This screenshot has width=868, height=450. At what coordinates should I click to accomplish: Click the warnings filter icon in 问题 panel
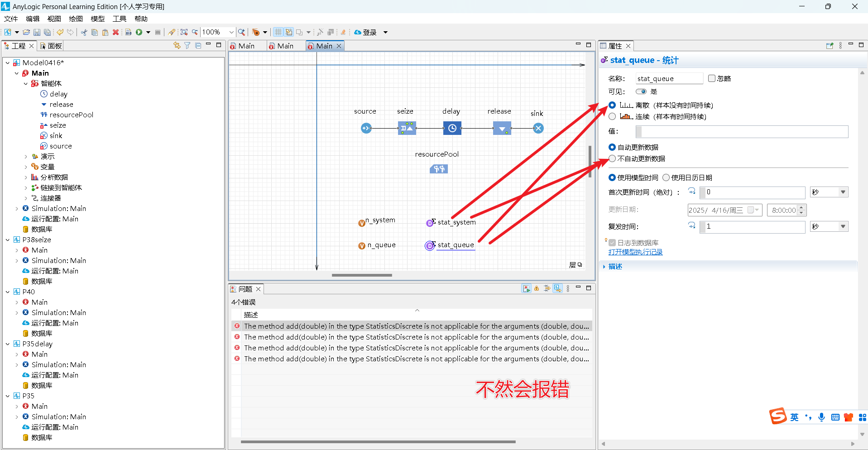pos(537,288)
